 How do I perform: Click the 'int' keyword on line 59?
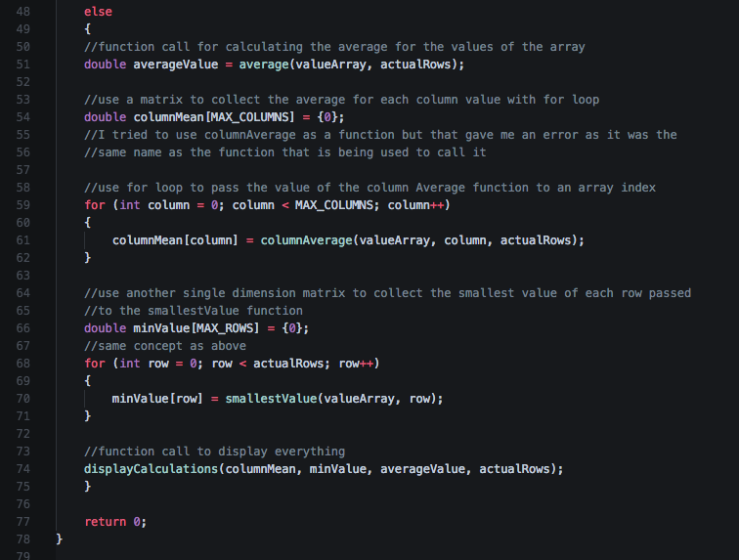pos(130,205)
